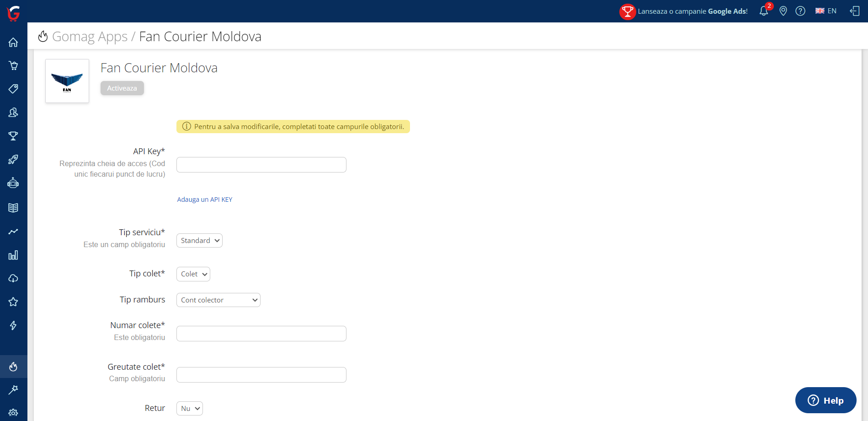
Task: Open the settings gear icon
Action: (x=13, y=412)
